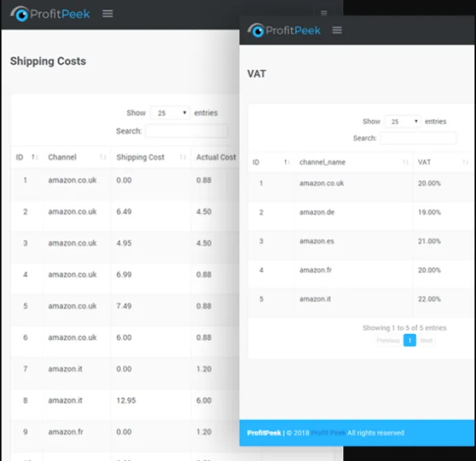Go to Next page in VAT pagination
The height and width of the screenshot is (461, 476).
[x=426, y=341]
